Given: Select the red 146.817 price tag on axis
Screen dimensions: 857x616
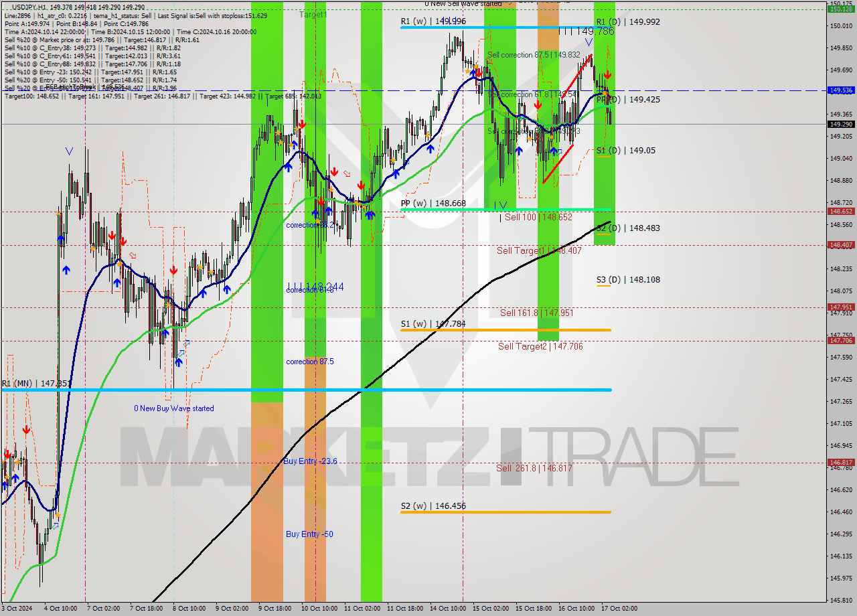Looking at the screenshot, I should pyautogui.click(x=841, y=463).
